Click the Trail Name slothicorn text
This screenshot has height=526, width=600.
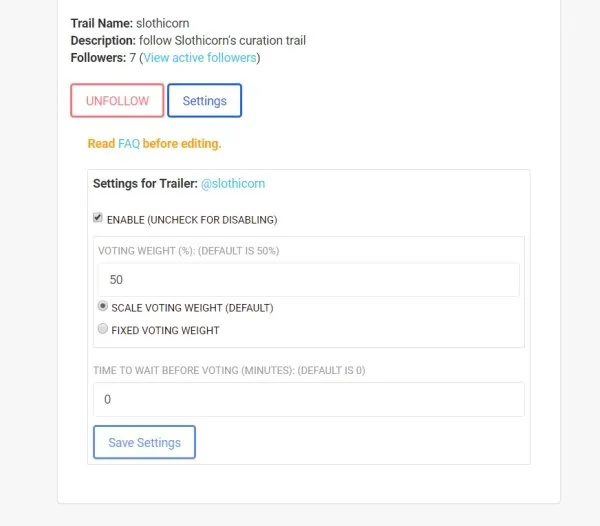coord(129,22)
